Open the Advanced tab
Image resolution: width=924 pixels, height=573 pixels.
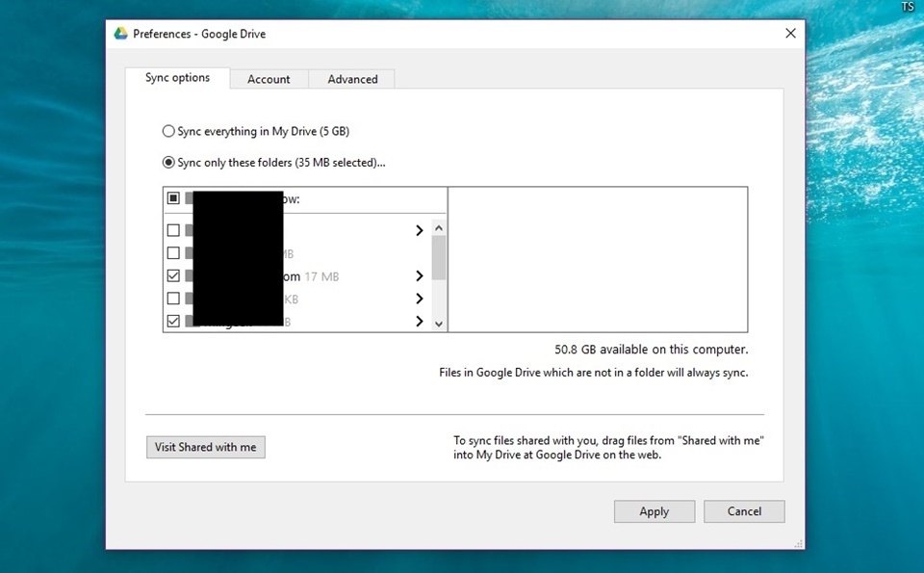(352, 79)
